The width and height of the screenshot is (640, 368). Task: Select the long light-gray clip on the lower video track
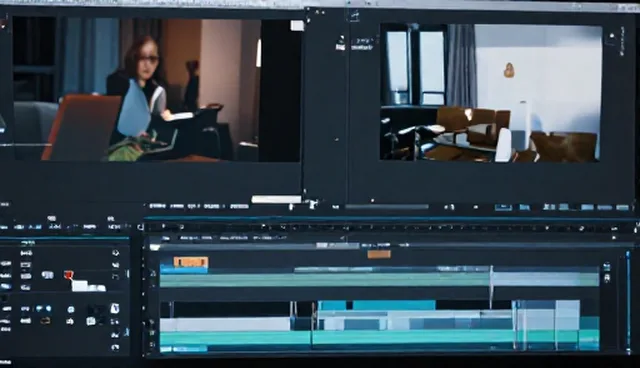(225, 325)
